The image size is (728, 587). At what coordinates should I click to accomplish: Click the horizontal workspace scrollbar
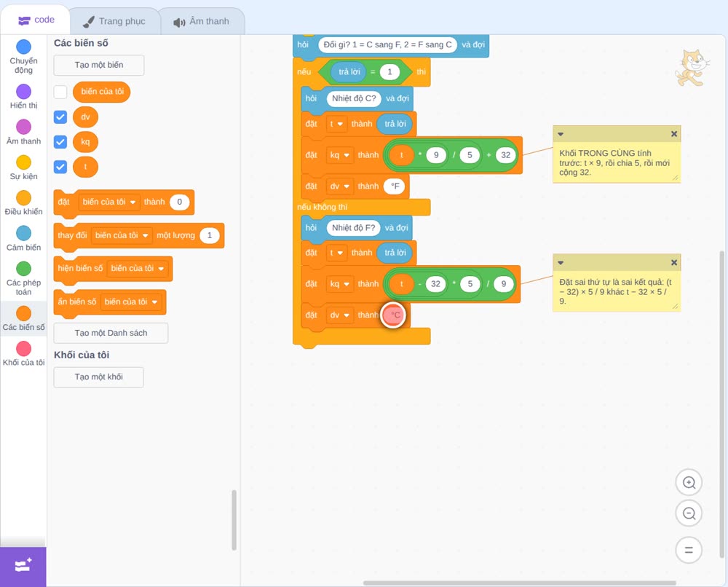(x=519, y=583)
